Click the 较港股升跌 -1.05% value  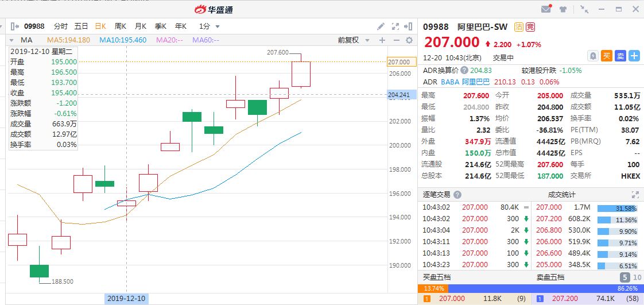point(571,70)
